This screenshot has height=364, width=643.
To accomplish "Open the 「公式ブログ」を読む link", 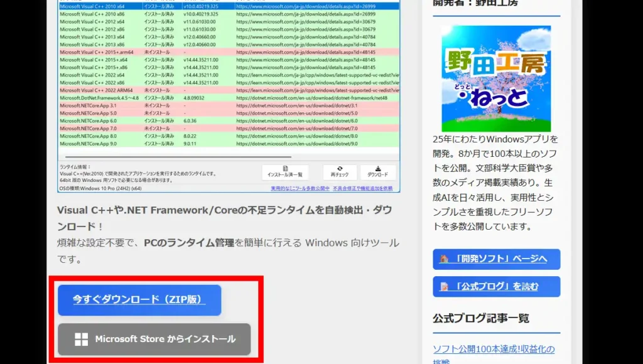I will point(496,286).
